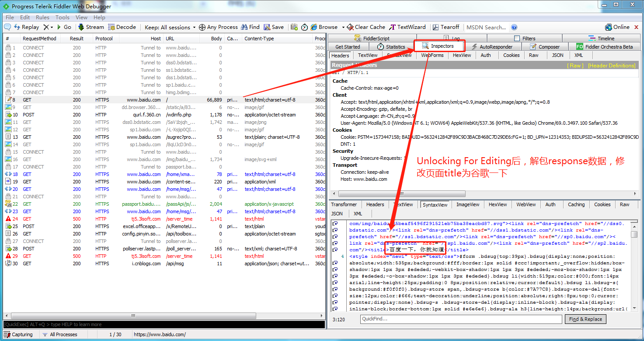Click the camera screenshot toolbar icon
644x341 pixels.
tap(294, 27)
